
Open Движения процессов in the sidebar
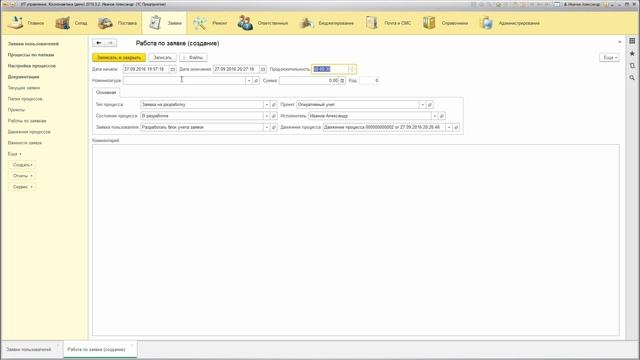(x=29, y=132)
